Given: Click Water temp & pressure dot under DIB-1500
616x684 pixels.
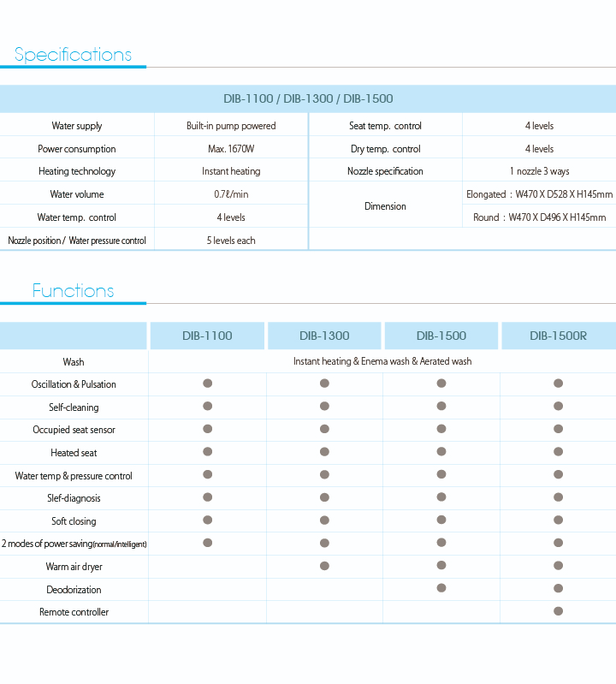Looking at the screenshot, I should tap(441, 474).
